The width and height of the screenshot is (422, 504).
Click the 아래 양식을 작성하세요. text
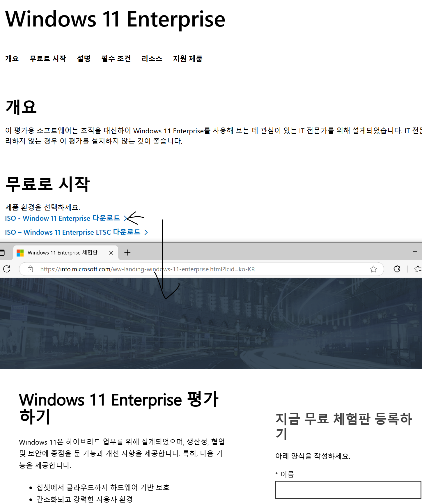coord(313,456)
